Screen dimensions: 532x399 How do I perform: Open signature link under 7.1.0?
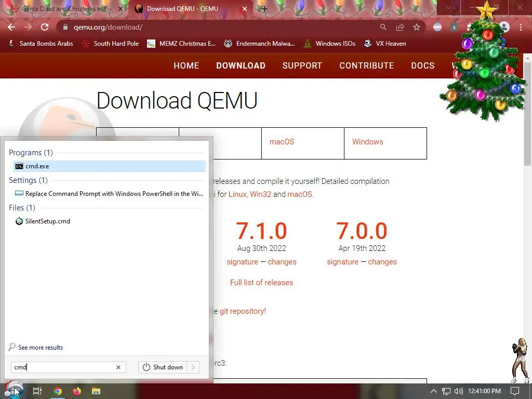[243, 262]
